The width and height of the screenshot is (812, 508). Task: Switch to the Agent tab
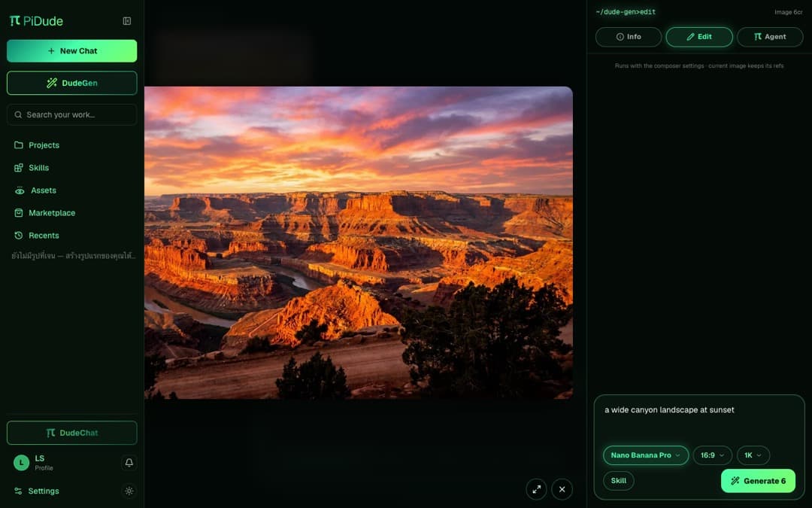coord(770,37)
